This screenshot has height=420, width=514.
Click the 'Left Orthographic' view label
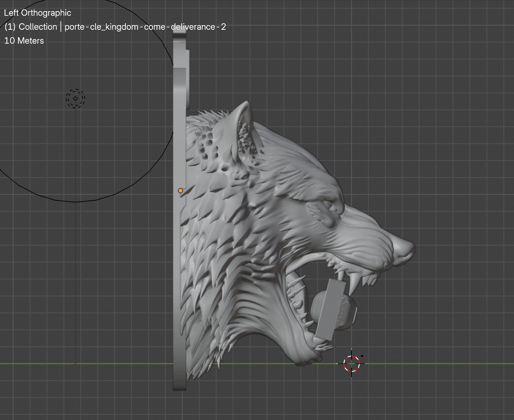click(x=38, y=13)
